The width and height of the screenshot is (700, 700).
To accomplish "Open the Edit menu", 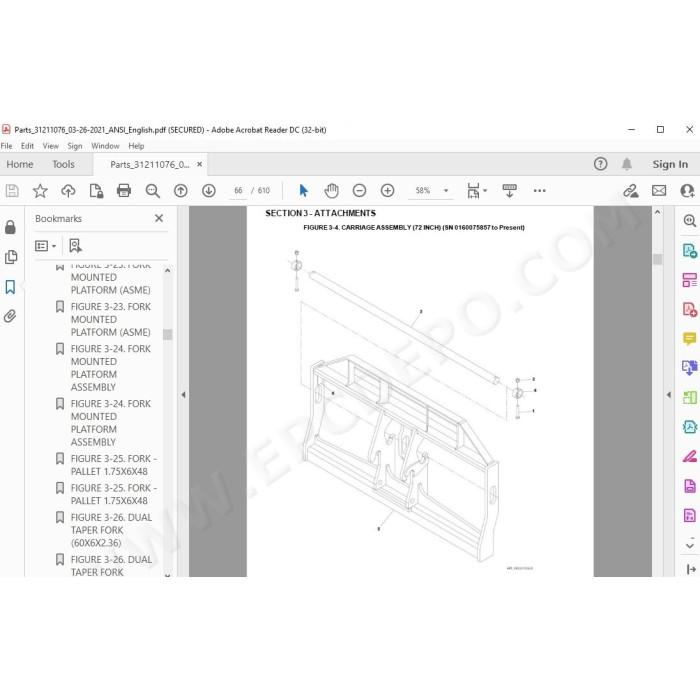I will (x=27, y=146).
